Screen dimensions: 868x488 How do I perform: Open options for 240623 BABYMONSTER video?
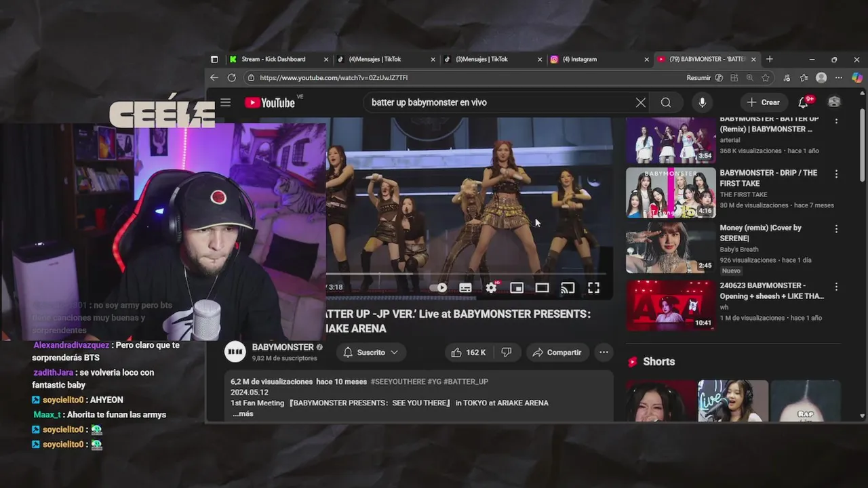(836, 287)
